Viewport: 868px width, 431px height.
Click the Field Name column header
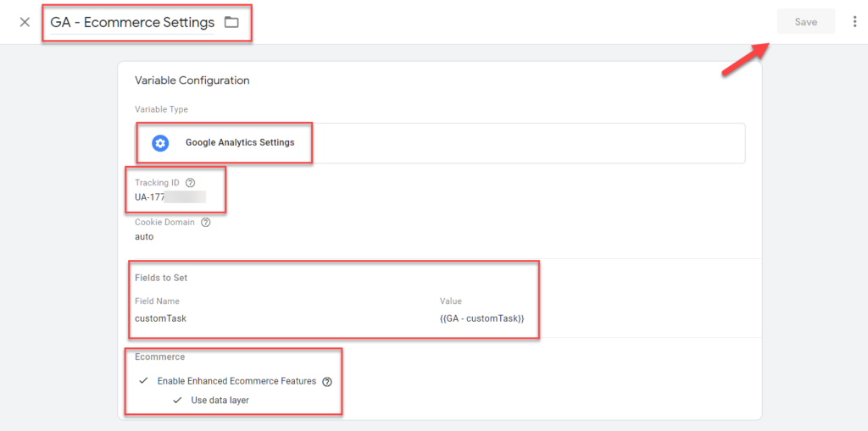[157, 301]
